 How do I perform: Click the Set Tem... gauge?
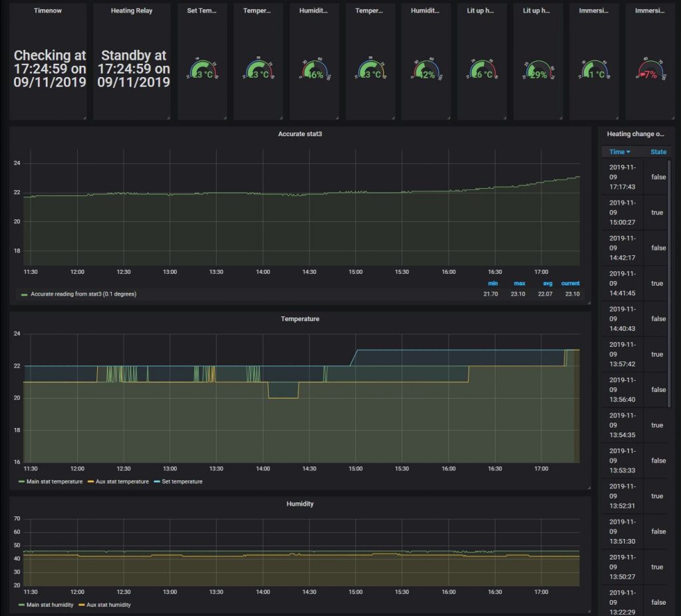[x=203, y=70]
